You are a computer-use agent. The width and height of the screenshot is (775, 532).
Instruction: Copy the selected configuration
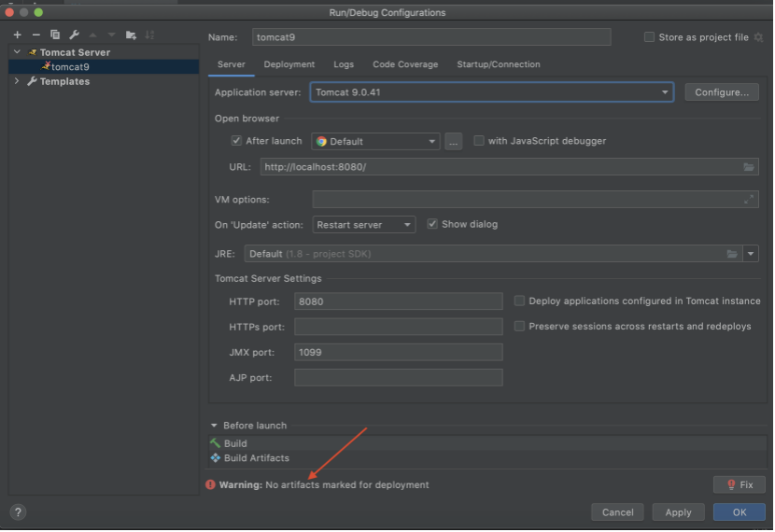55,35
